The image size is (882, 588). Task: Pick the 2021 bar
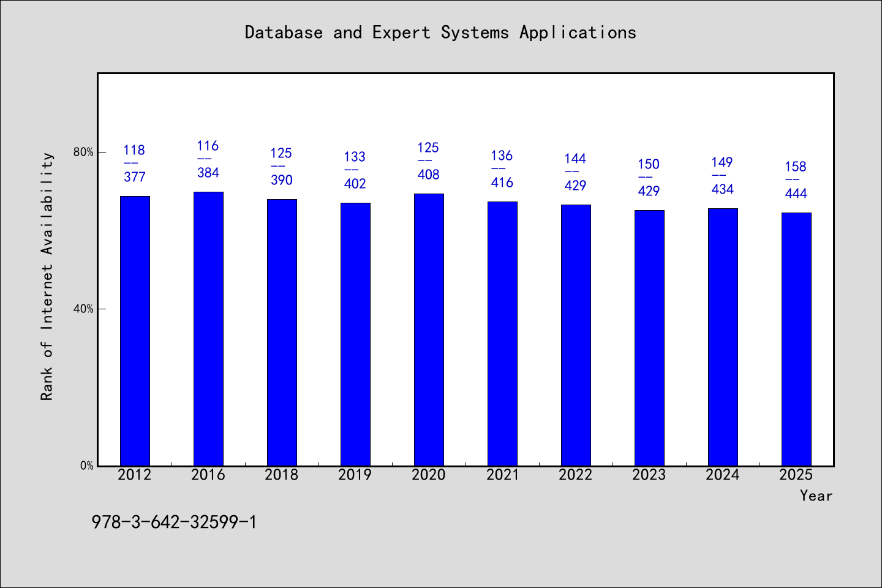(x=502, y=334)
